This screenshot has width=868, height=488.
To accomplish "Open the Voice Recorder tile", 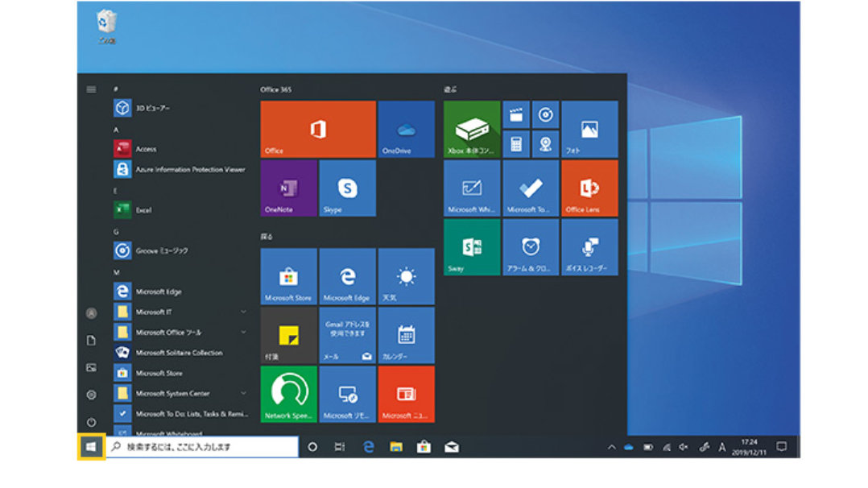I will 589,247.
